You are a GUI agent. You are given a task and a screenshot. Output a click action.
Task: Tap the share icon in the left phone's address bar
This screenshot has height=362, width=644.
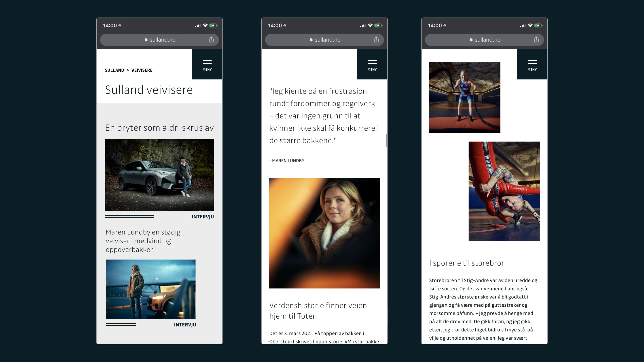211,40
